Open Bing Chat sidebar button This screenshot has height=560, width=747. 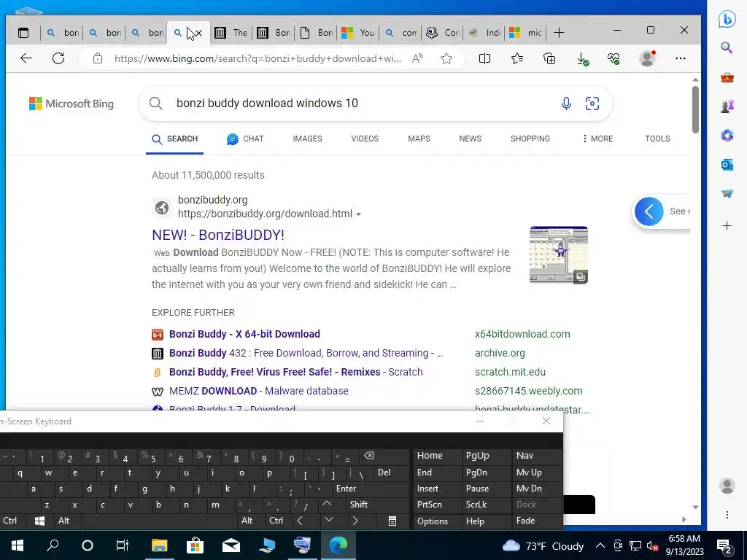727,19
